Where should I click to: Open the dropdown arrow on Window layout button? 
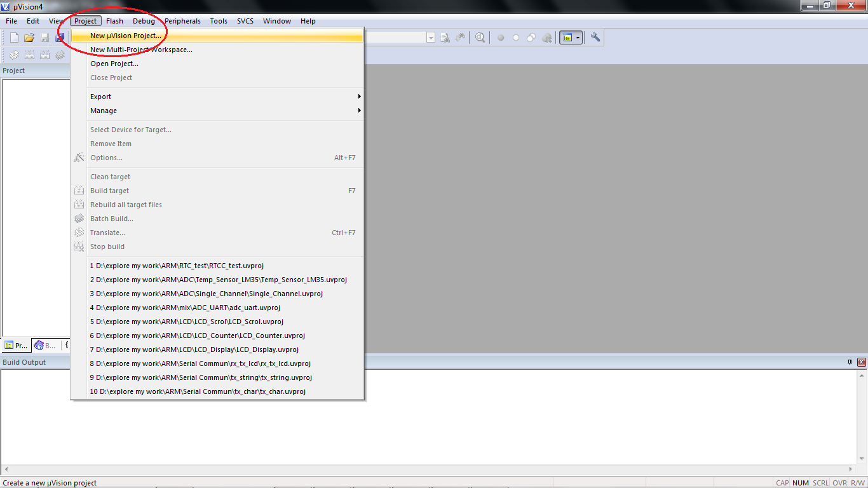(578, 37)
